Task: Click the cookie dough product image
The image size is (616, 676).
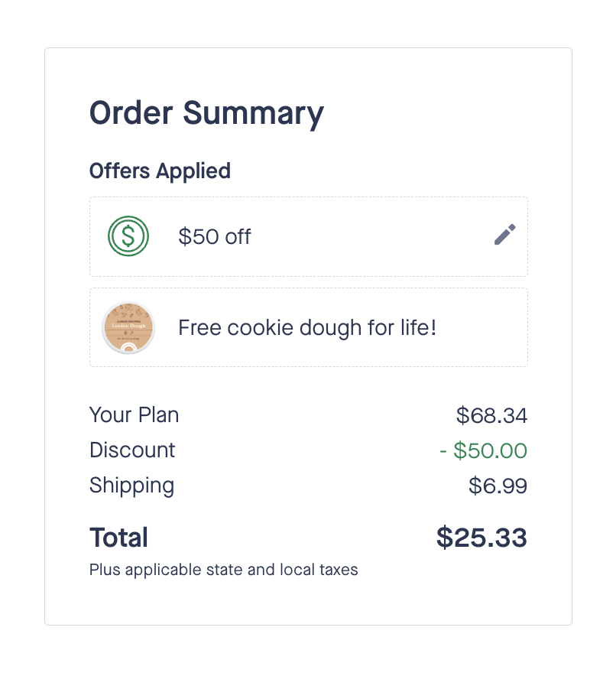Action: click(x=128, y=328)
